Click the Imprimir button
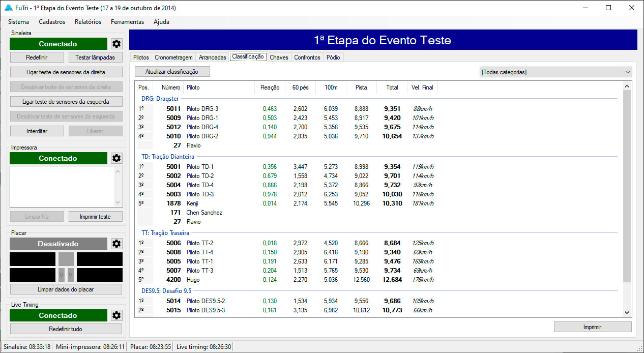The width and height of the screenshot is (644, 353). tap(593, 327)
